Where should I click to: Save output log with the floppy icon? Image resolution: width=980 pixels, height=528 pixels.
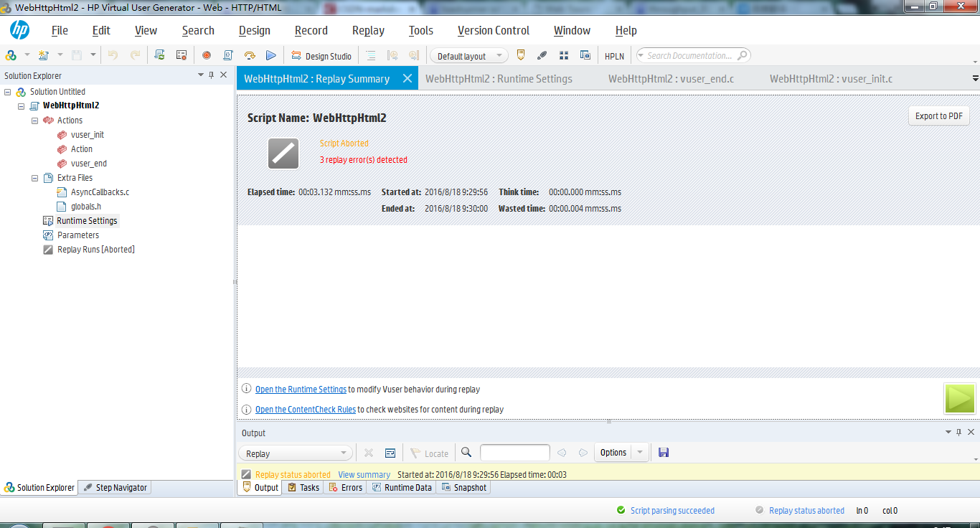[x=664, y=453]
